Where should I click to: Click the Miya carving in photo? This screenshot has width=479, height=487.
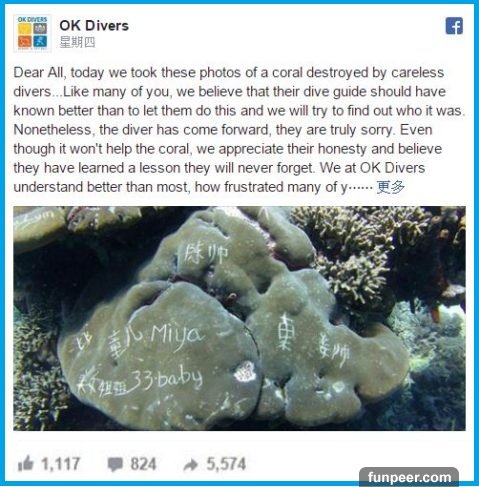point(176,336)
